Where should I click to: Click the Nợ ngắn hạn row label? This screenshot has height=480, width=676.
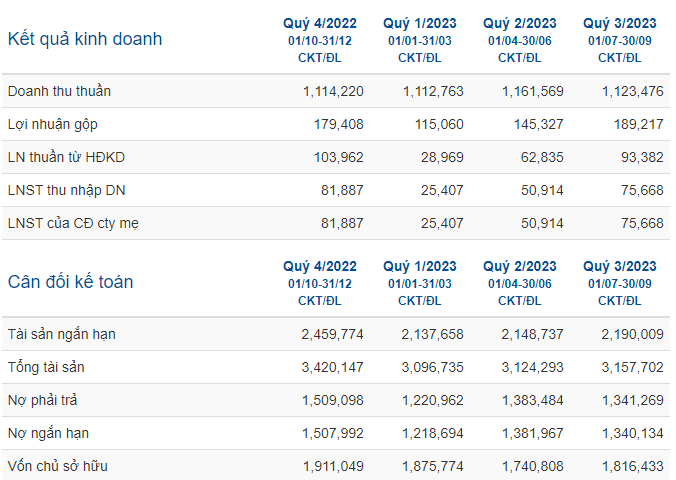[x=48, y=433]
